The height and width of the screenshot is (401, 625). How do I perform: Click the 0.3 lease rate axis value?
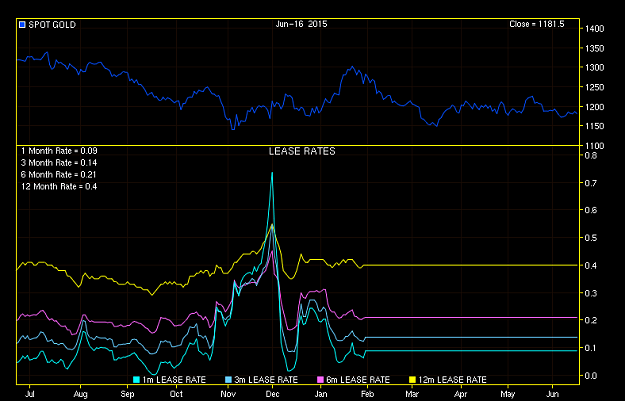click(x=591, y=293)
